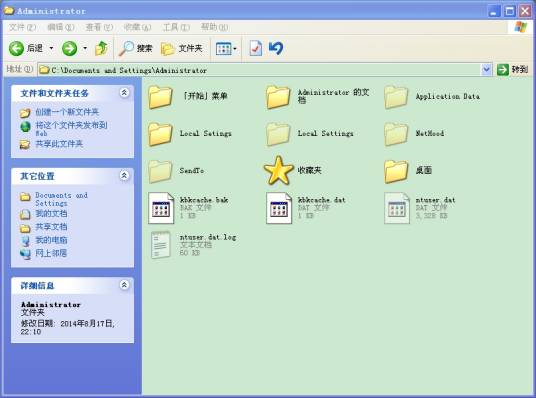
Task: Select the Favorites star (收藏夹) icon
Action: [x=278, y=170]
